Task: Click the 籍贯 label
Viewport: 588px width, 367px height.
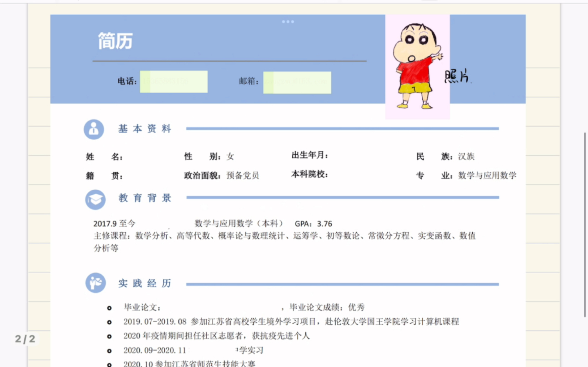Action: (104, 176)
